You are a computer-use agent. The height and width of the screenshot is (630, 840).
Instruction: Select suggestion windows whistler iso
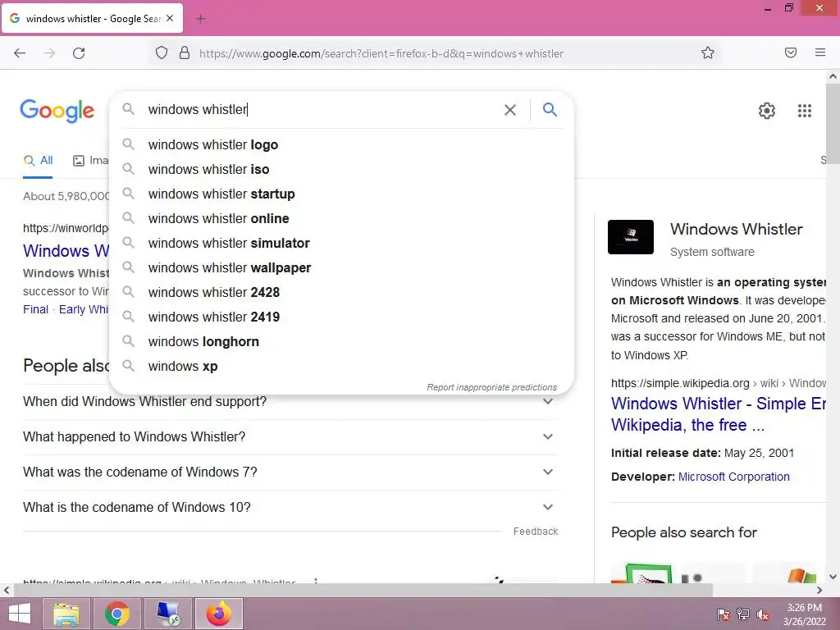[x=340, y=169]
